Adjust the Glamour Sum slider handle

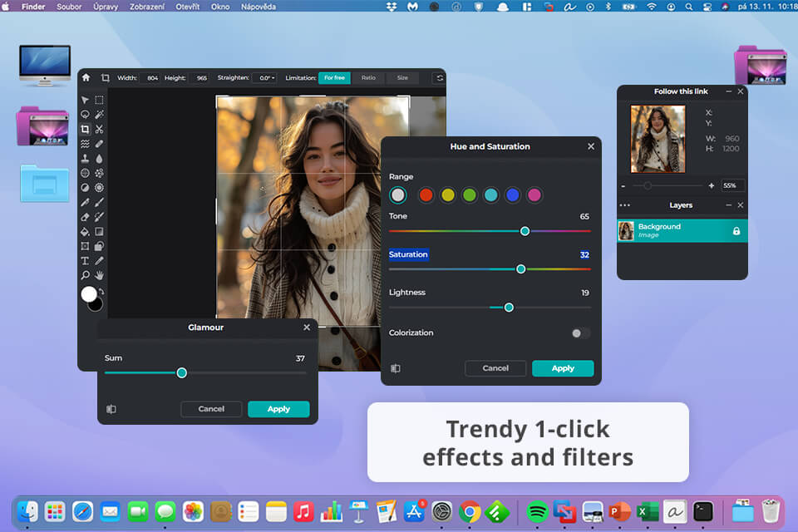[182, 373]
